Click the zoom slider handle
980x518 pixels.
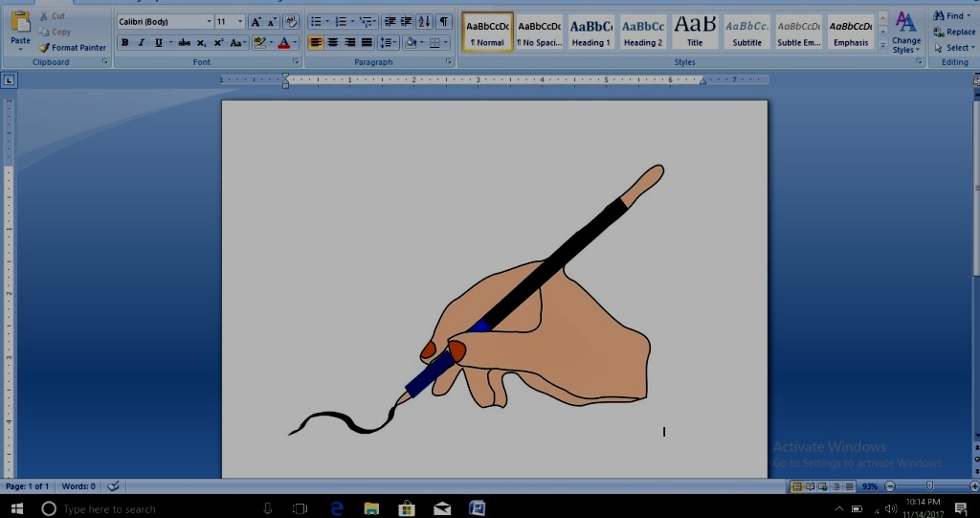(x=930, y=486)
